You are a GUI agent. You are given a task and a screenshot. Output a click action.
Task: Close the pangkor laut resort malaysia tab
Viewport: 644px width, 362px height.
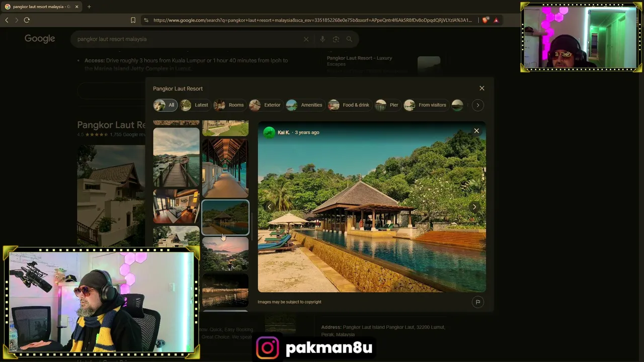click(x=77, y=7)
